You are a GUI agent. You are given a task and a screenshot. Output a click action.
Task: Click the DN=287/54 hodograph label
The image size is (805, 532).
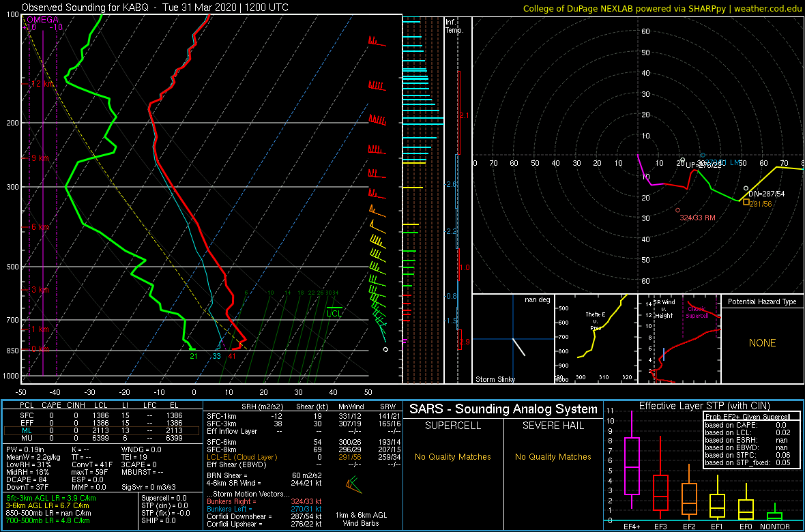click(767, 194)
